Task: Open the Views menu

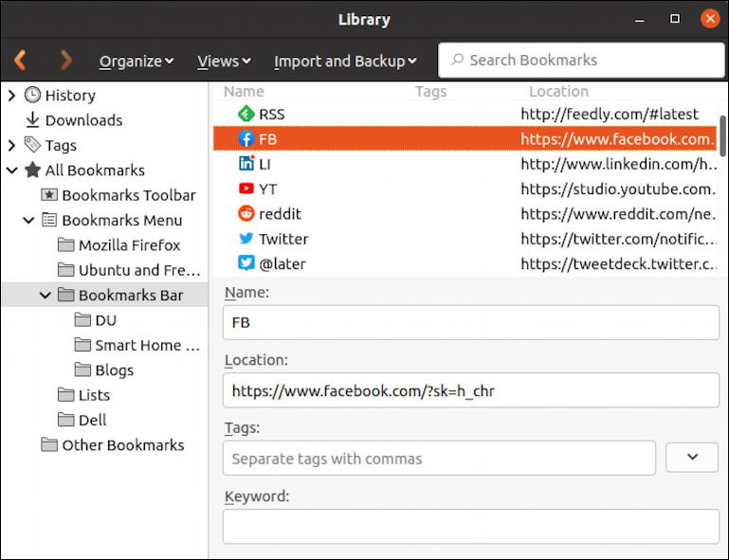Action: tap(224, 61)
